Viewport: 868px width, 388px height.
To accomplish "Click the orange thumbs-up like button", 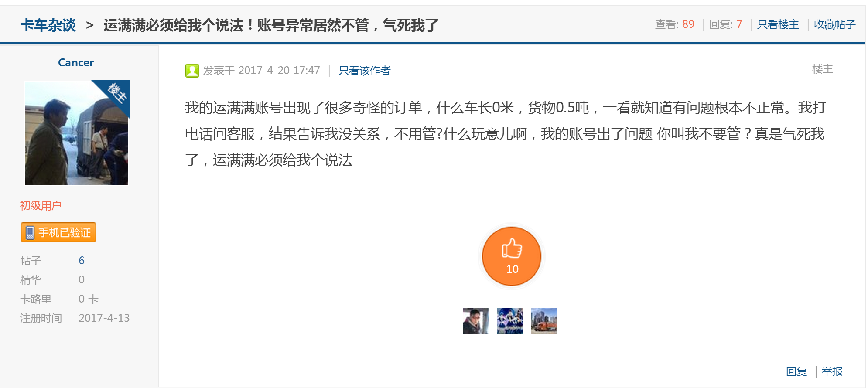I will point(512,256).
